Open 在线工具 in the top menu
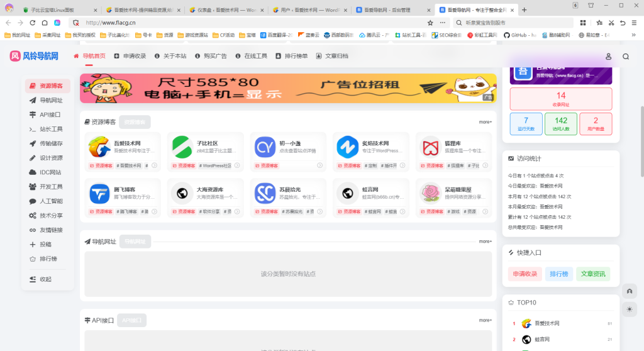The image size is (644, 351). pyautogui.click(x=252, y=56)
